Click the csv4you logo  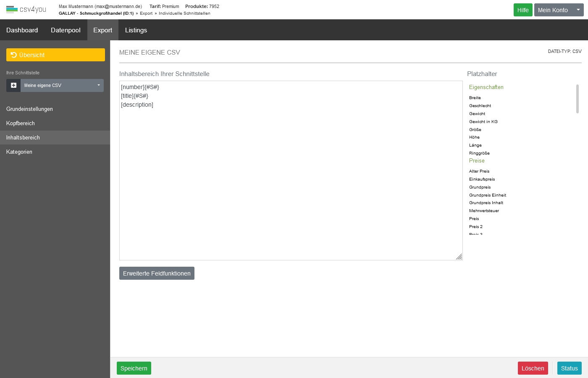[26, 9]
